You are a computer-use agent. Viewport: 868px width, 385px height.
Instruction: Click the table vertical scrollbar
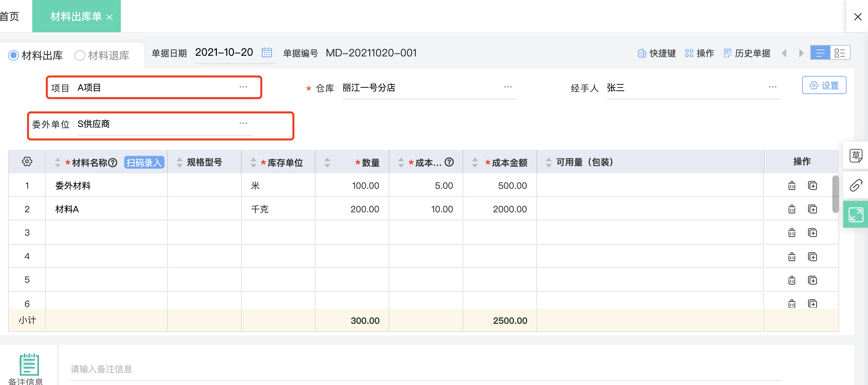[835, 194]
